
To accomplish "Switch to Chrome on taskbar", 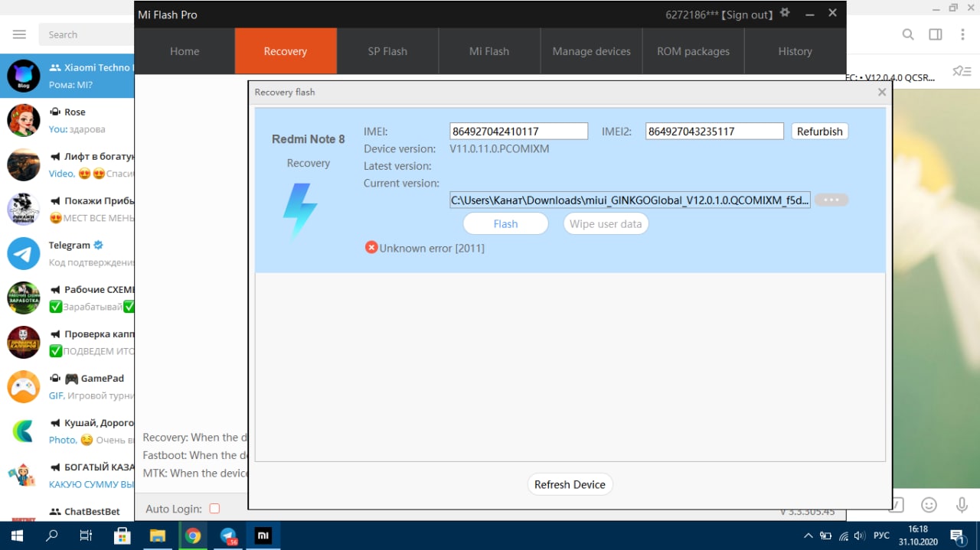I will 193,535.
